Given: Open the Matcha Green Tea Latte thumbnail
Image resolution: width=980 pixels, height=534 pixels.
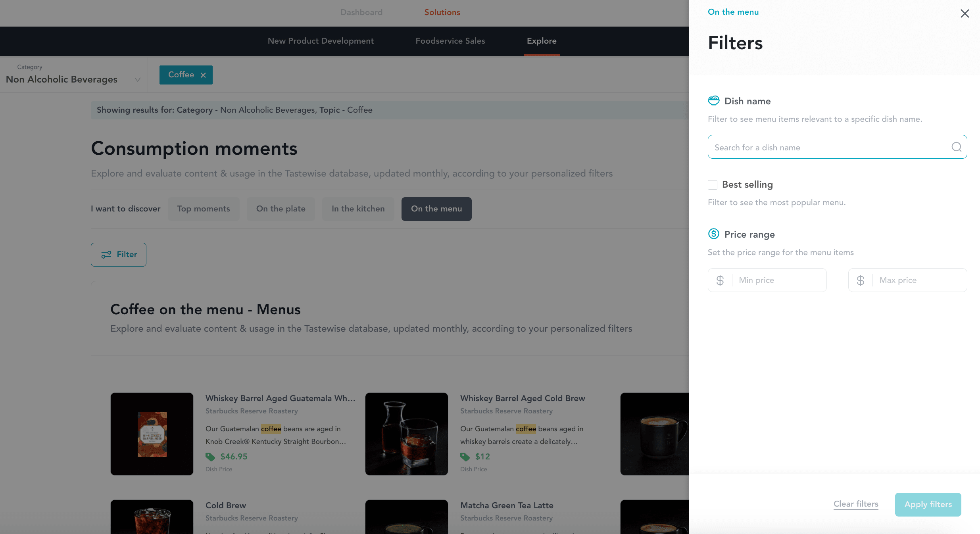Looking at the screenshot, I should click(x=407, y=517).
